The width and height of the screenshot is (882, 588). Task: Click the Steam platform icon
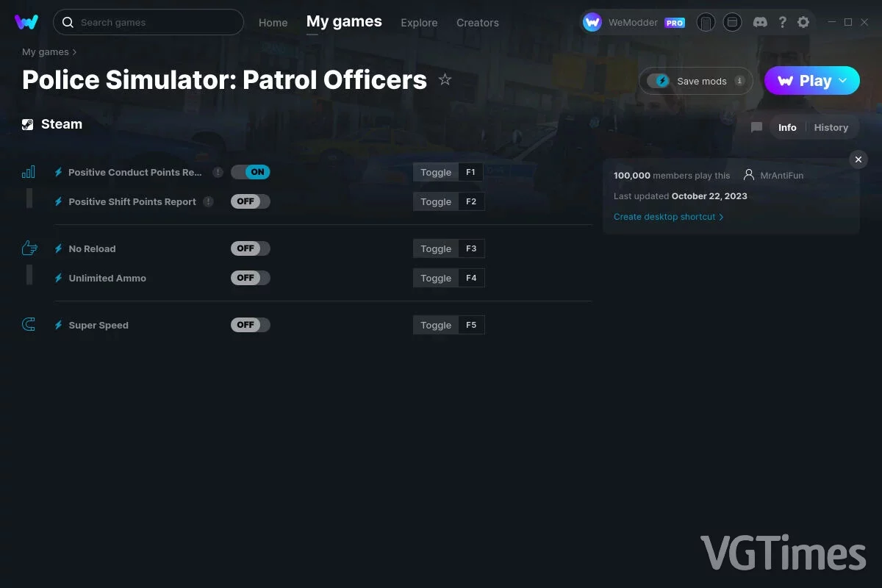coord(28,124)
